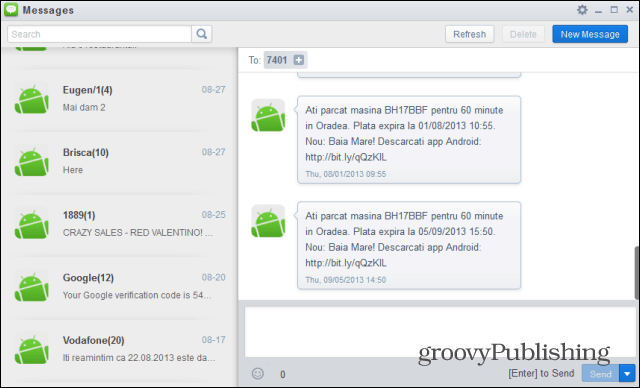Expand the Send options dropdown arrow
The height and width of the screenshot is (388, 640).
tap(627, 373)
